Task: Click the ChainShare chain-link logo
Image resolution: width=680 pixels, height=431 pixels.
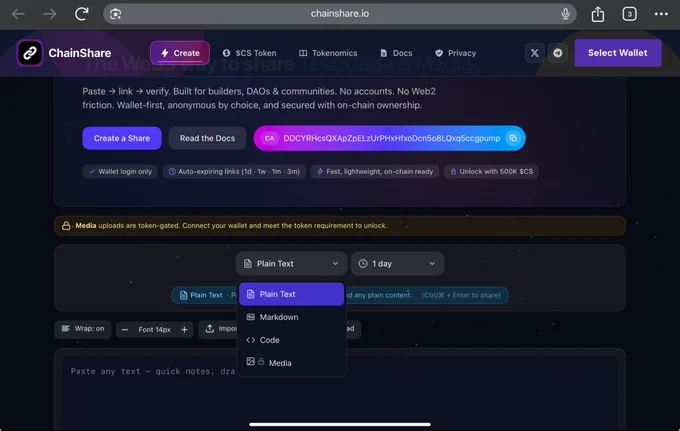Action: coord(29,53)
